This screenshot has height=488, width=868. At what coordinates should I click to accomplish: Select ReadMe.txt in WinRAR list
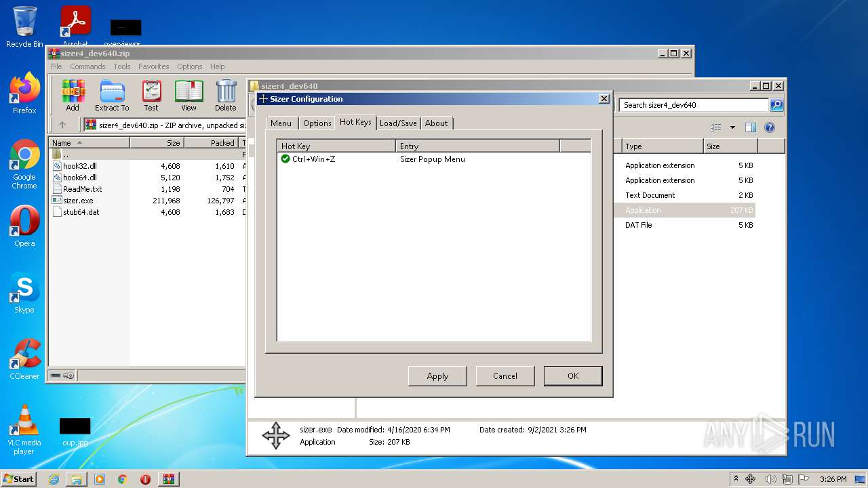pyautogui.click(x=82, y=189)
